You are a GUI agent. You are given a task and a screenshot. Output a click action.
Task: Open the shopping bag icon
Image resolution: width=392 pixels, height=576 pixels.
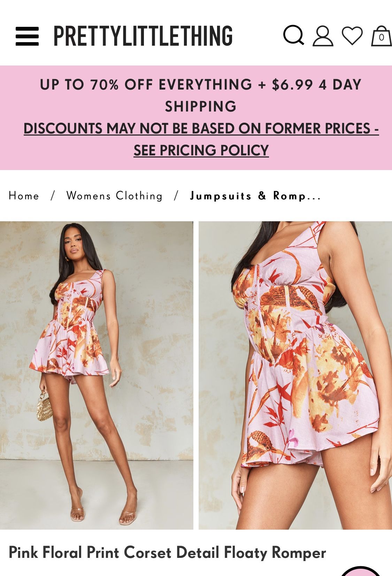tap(381, 36)
